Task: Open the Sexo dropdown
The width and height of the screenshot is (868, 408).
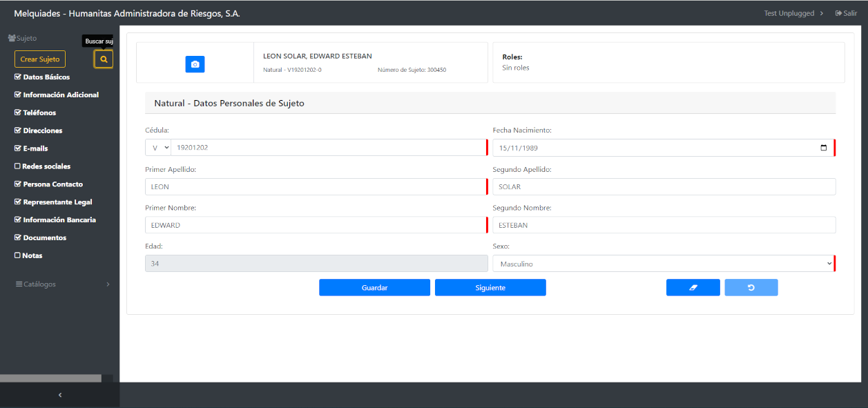Action: pyautogui.click(x=663, y=264)
